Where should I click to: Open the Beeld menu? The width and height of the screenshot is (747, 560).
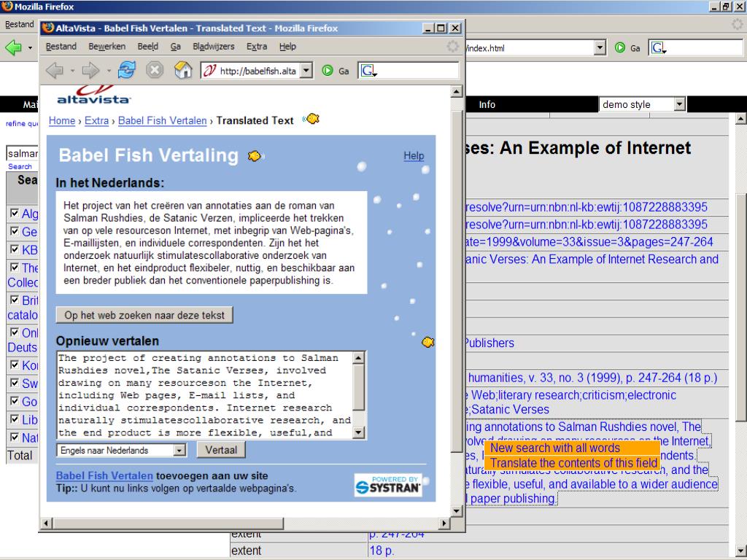147,46
